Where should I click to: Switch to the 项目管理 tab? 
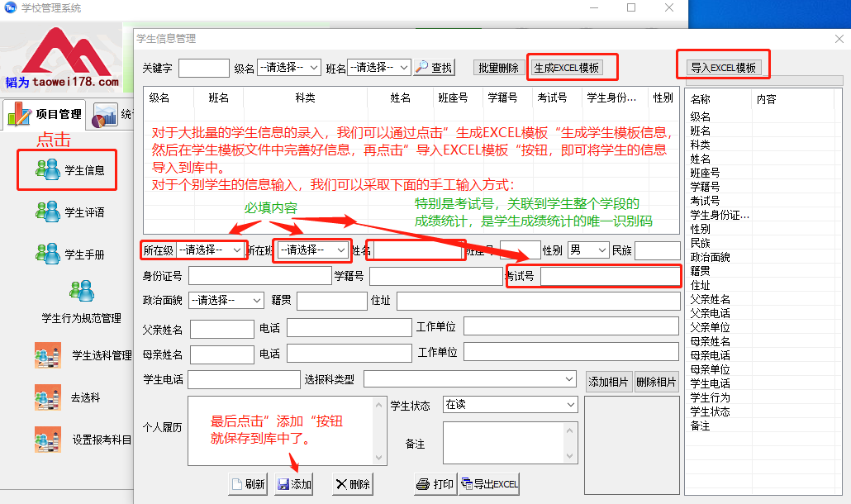[x=57, y=114]
